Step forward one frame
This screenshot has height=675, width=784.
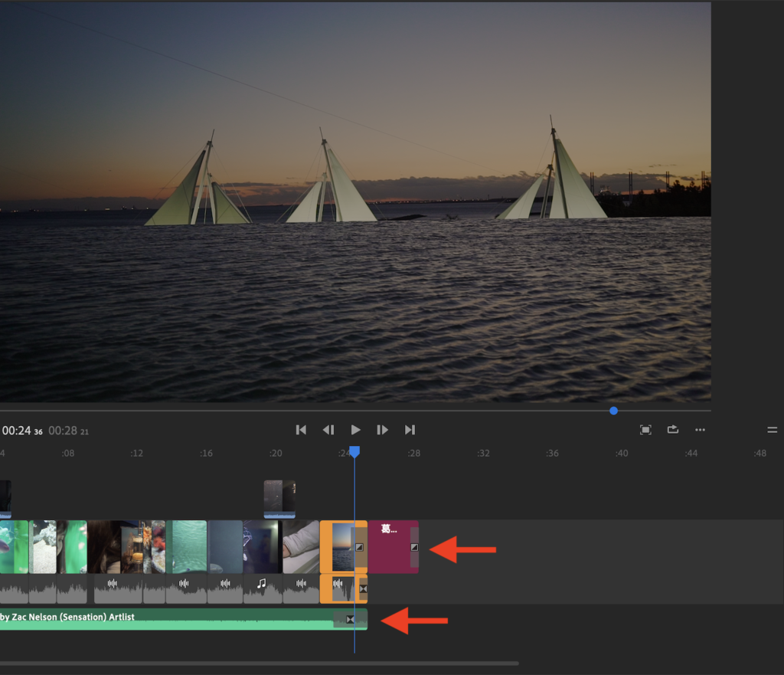click(x=383, y=430)
